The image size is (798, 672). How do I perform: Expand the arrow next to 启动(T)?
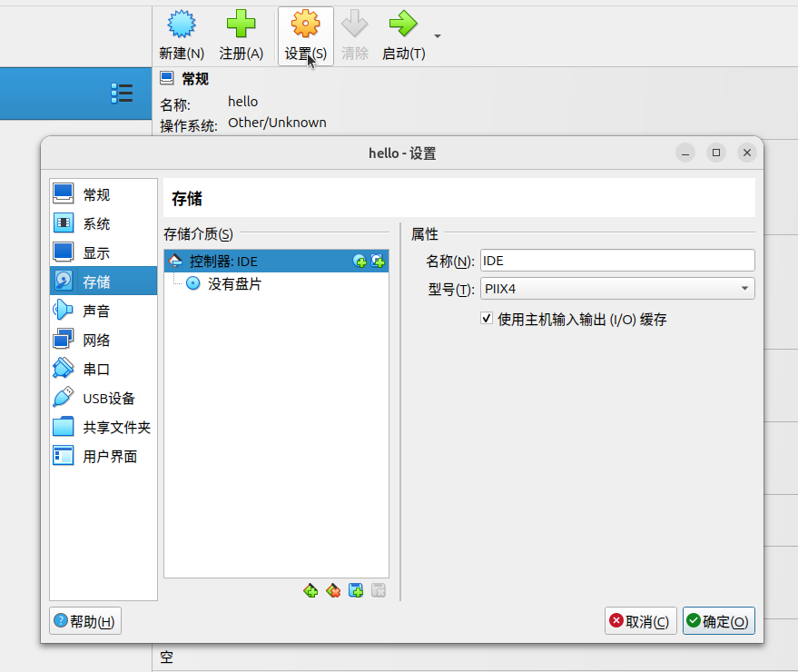tap(438, 36)
